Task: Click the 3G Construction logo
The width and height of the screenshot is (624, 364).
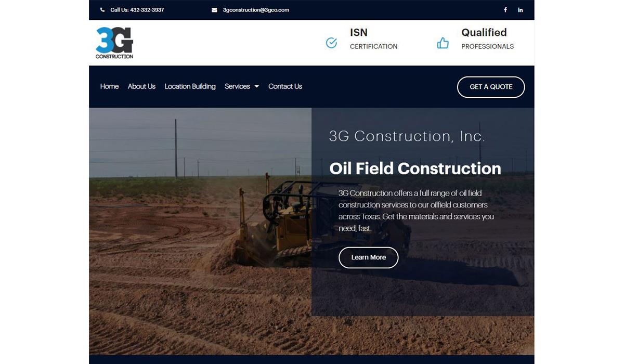Action: point(114,43)
